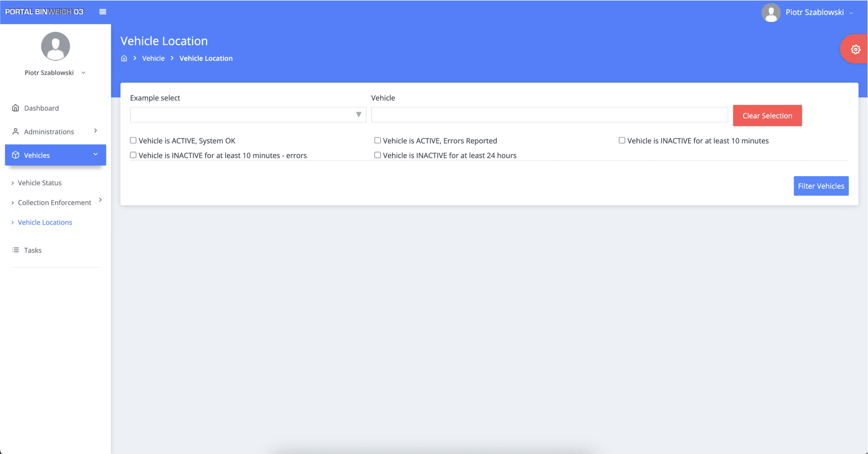Open sidebar Piotr Szablowski dropdown arrow
The image size is (868, 454).
83,73
